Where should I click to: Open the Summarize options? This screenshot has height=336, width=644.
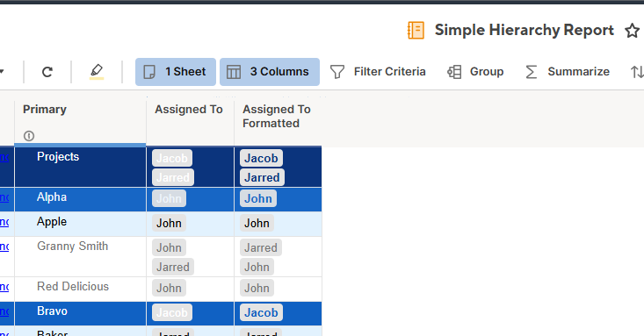568,72
